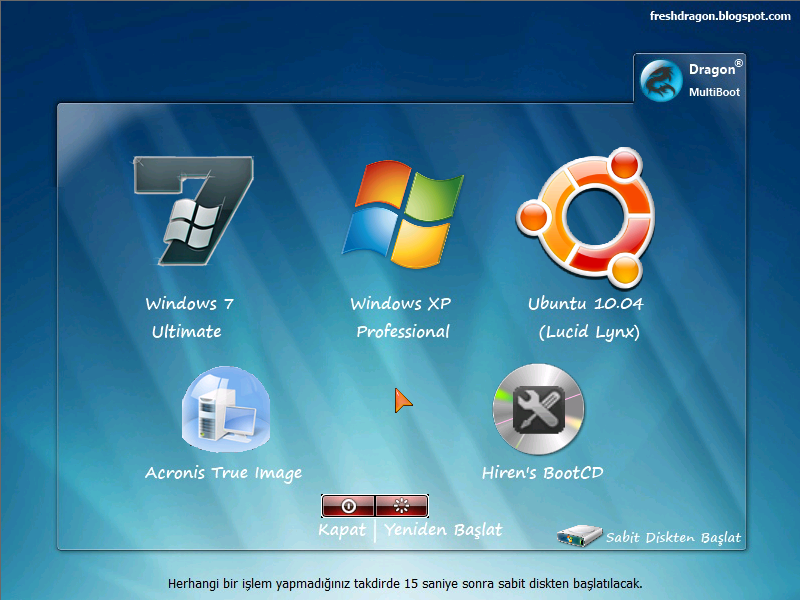Click the Yeniden Başlat restart text
This screenshot has height=600, width=800.
tap(443, 530)
